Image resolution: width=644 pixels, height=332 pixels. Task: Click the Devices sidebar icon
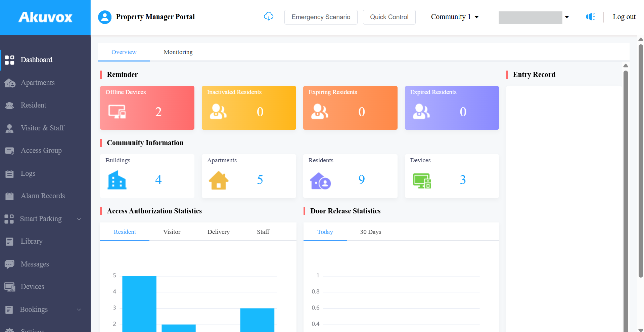click(10, 287)
